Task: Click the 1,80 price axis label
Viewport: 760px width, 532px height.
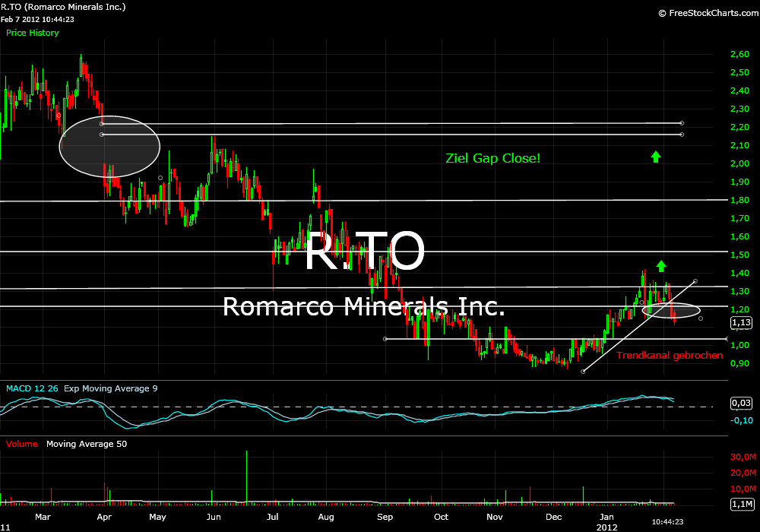Action: (739, 200)
